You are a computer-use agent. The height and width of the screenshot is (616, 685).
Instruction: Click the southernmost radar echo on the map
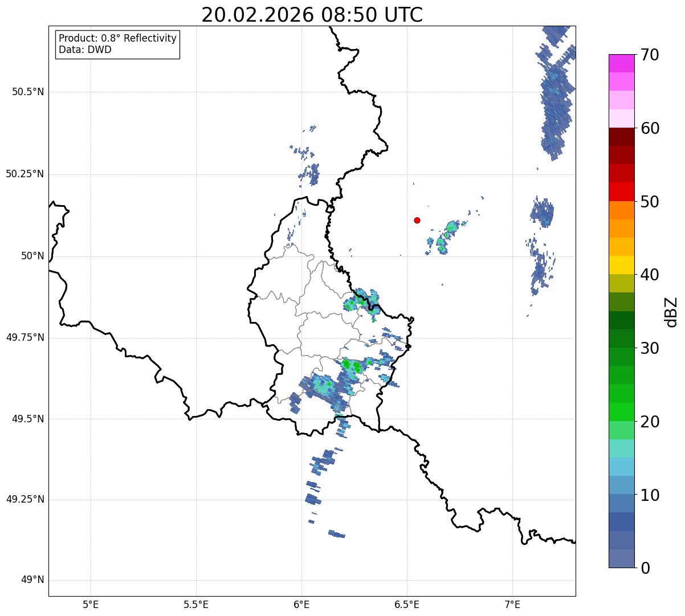point(336,534)
